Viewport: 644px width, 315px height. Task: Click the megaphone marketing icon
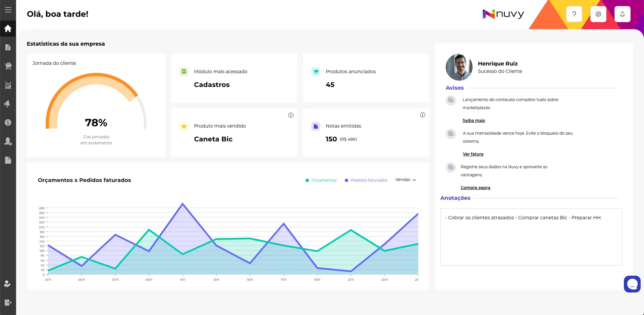click(8, 104)
